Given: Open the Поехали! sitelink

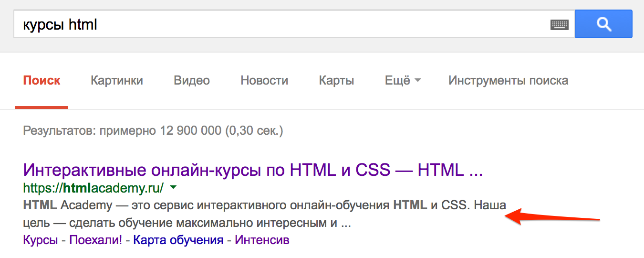Looking at the screenshot, I should [x=97, y=240].
